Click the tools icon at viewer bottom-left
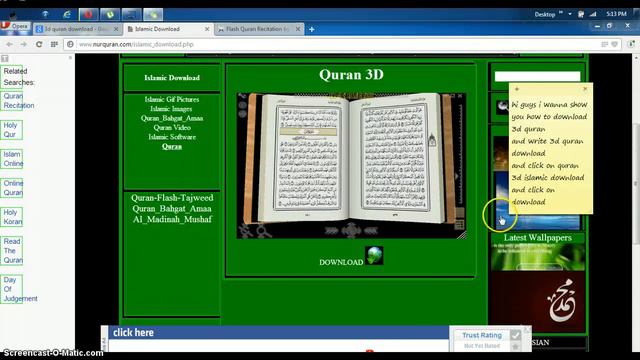Viewport: 640px width, 360px height. tap(245, 231)
